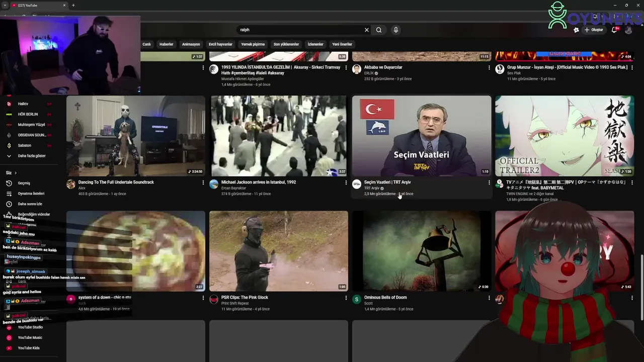Image resolution: width=644 pixels, height=362 pixels.
Task: Open PSR Clips The Pink Glock thumbnail
Action: coord(279,251)
